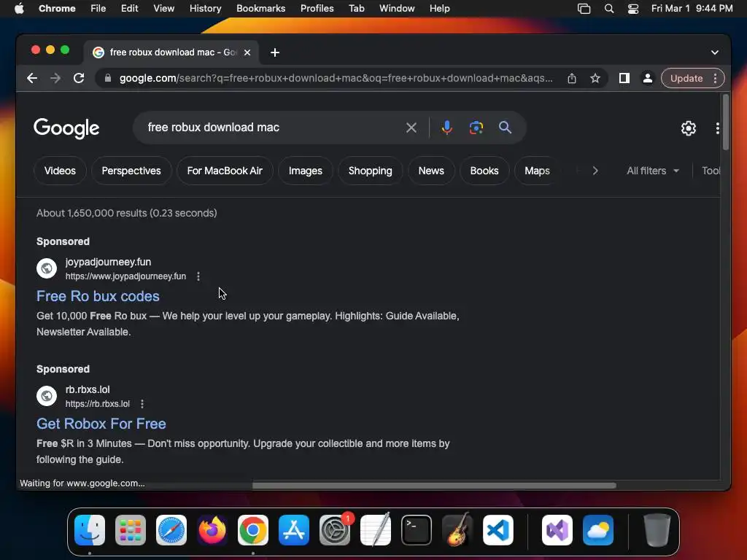Open Spotlight search in menu bar
The height and width of the screenshot is (560, 747).
[609, 9]
